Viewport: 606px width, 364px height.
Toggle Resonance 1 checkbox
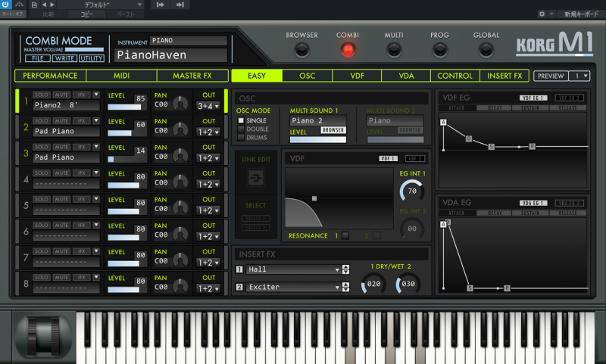tap(345, 236)
